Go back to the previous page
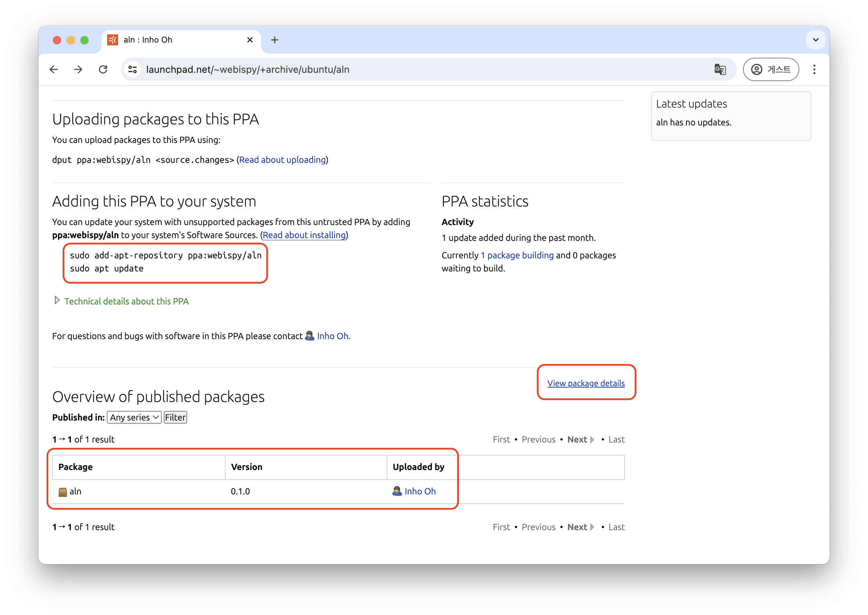868x615 pixels. 54,70
